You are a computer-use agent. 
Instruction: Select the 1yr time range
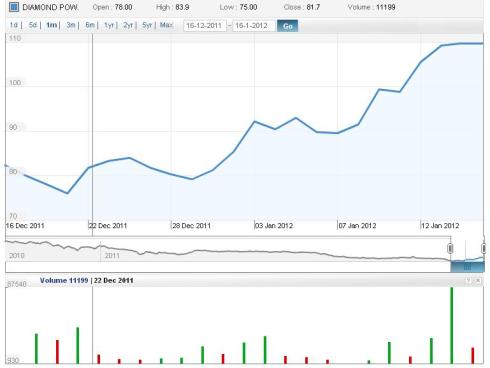click(x=109, y=25)
